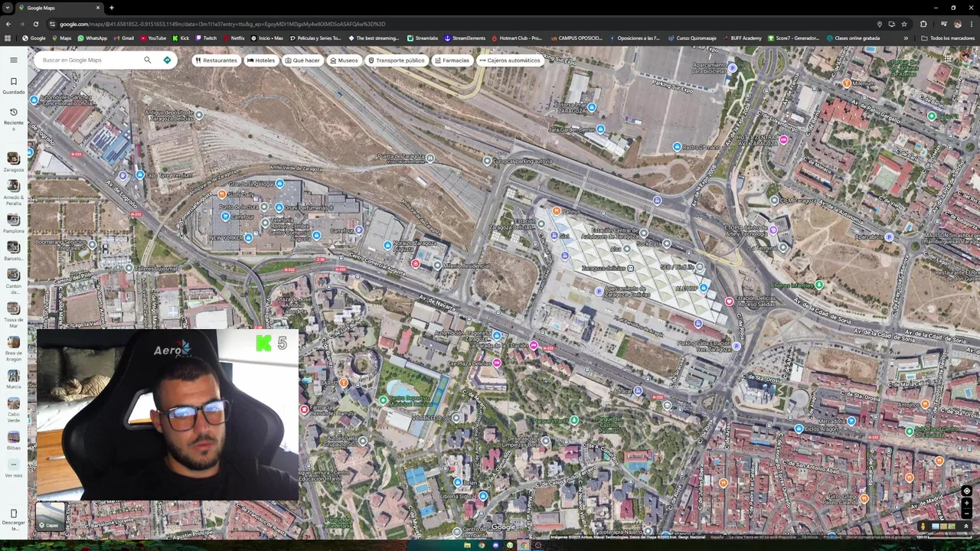The height and width of the screenshot is (551, 980).
Task: Click the Puerta de Zaragoza map pin
Action: (430, 158)
